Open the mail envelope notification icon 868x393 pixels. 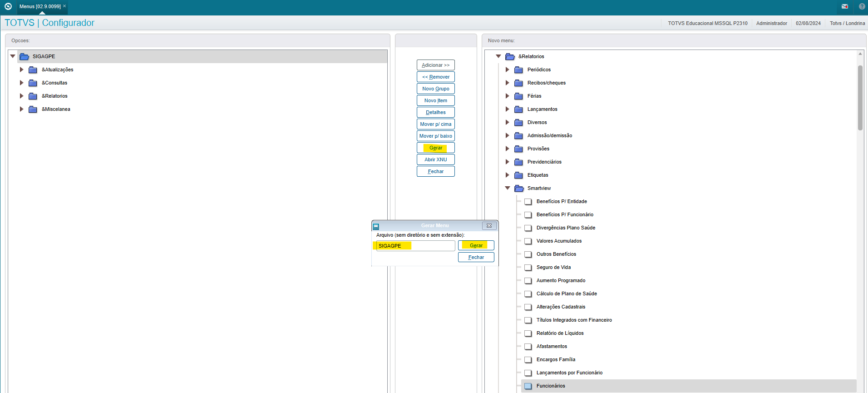coord(845,6)
